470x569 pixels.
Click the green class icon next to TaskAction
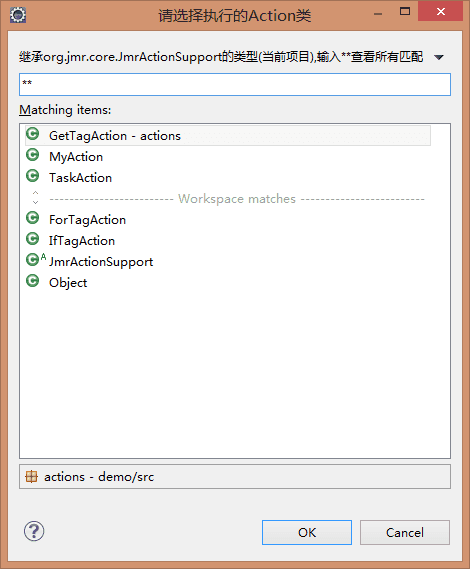tap(33, 176)
